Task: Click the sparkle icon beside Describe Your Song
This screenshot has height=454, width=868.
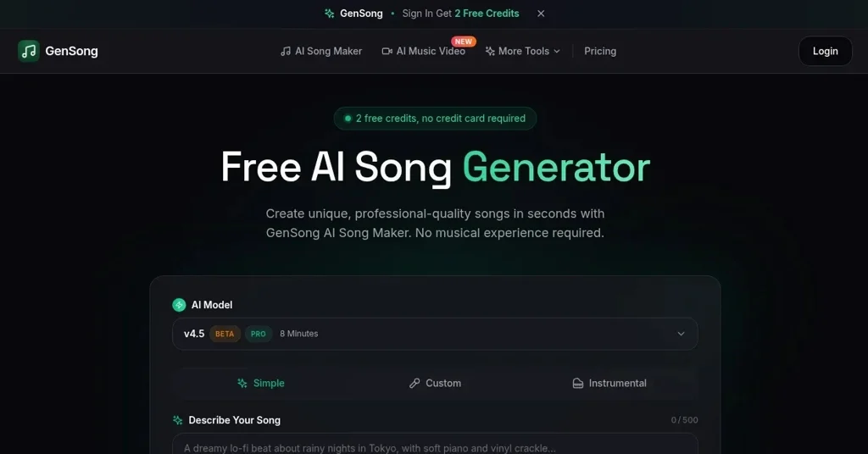Action: point(178,420)
